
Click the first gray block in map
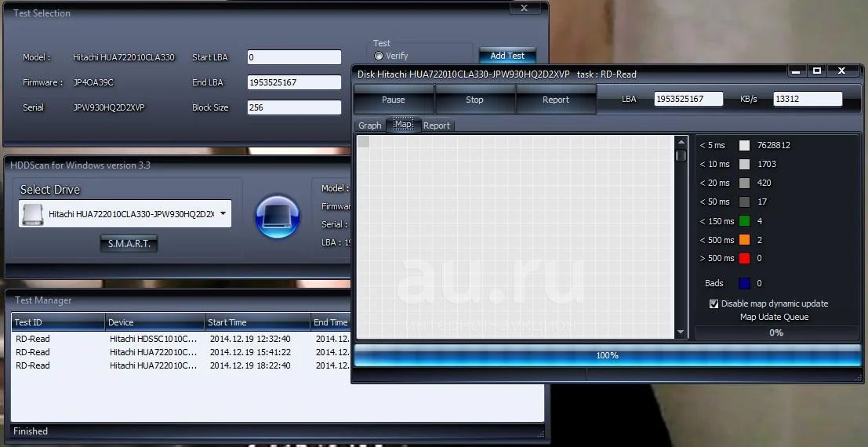(x=363, y=142)
